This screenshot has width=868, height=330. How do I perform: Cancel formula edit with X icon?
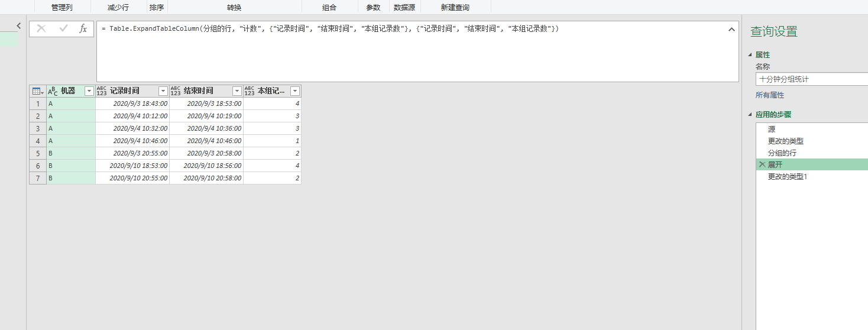click(41, 28)
